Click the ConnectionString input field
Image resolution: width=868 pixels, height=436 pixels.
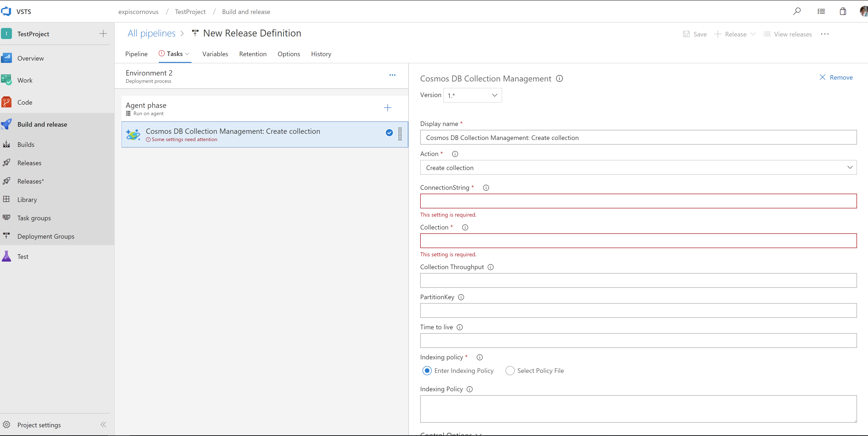click(x=638, y=201)
